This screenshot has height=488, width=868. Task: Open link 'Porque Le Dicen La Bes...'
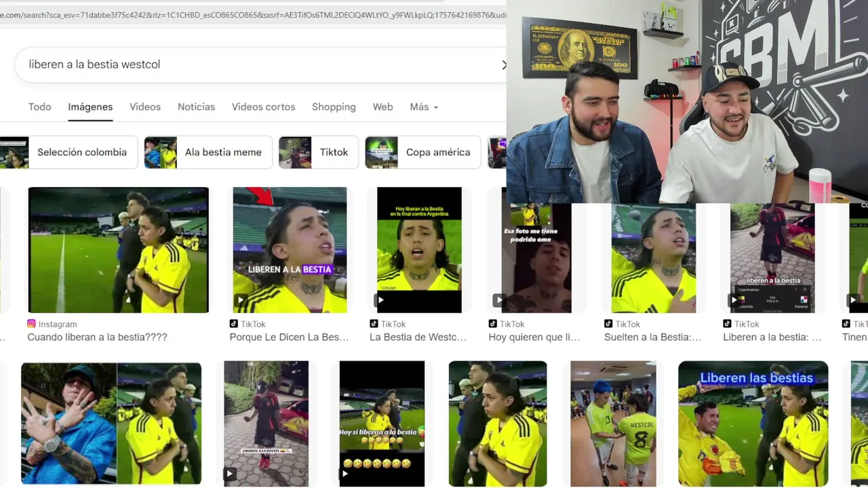[289, 337]
